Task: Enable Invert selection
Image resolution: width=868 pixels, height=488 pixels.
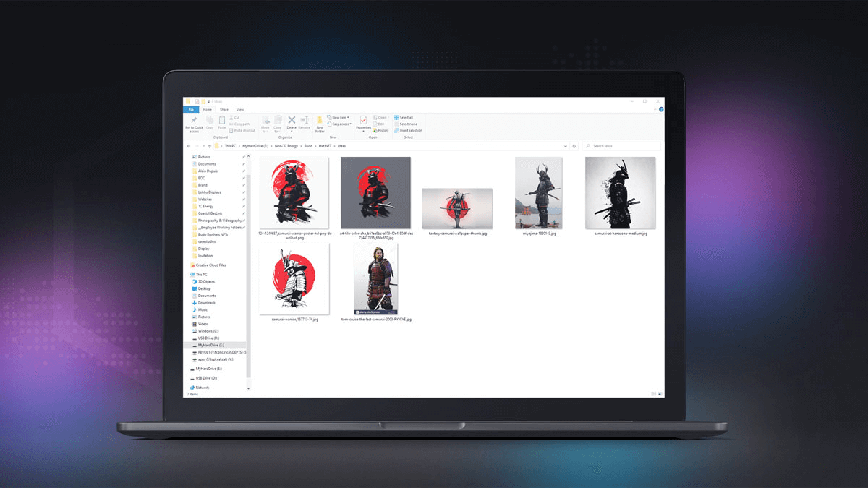Action: tap(409, 129)
